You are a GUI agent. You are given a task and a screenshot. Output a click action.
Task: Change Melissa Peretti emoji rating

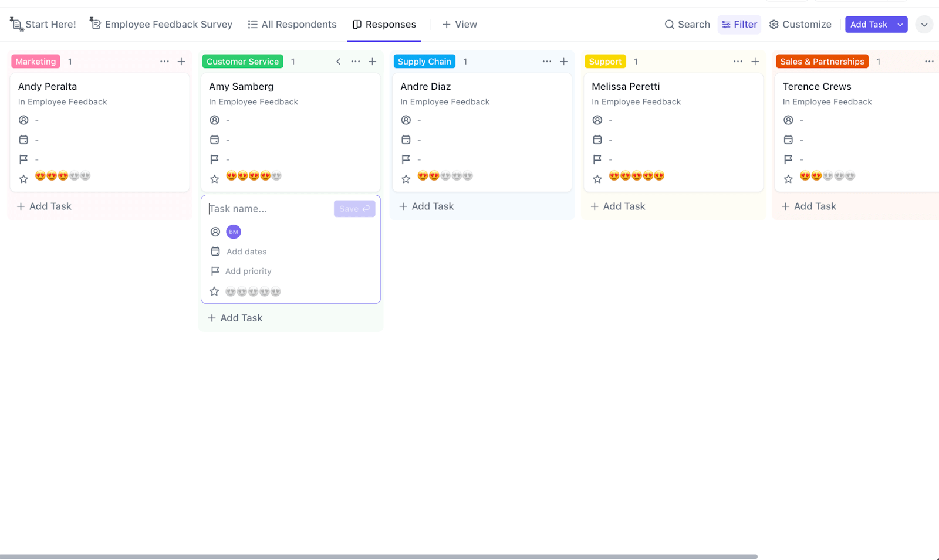click(637, 175)
